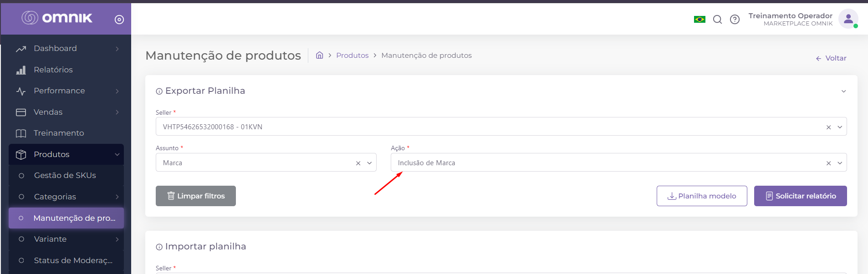Click the Manutenção de produtos page title
Image resolution: width=868 pixels, height=274 pixels.
click(x=223, y=56)
